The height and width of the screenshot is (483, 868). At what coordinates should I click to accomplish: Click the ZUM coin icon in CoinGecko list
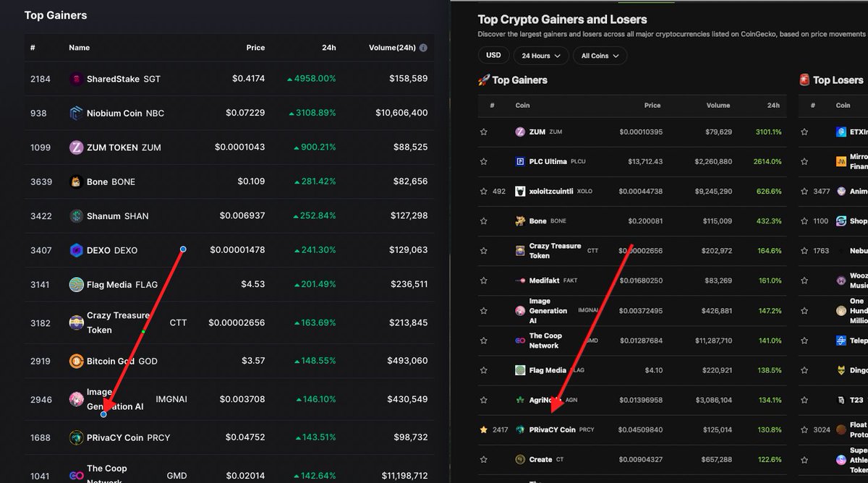519,132
